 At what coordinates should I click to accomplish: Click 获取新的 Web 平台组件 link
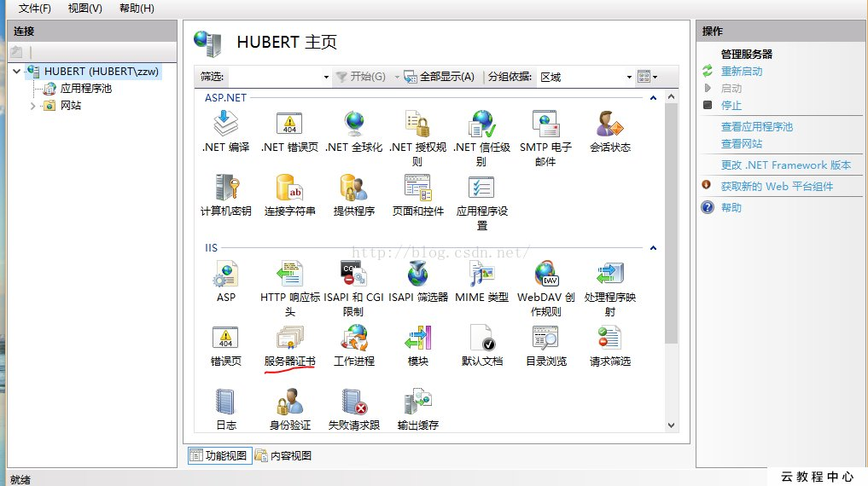tap(777, 187)
